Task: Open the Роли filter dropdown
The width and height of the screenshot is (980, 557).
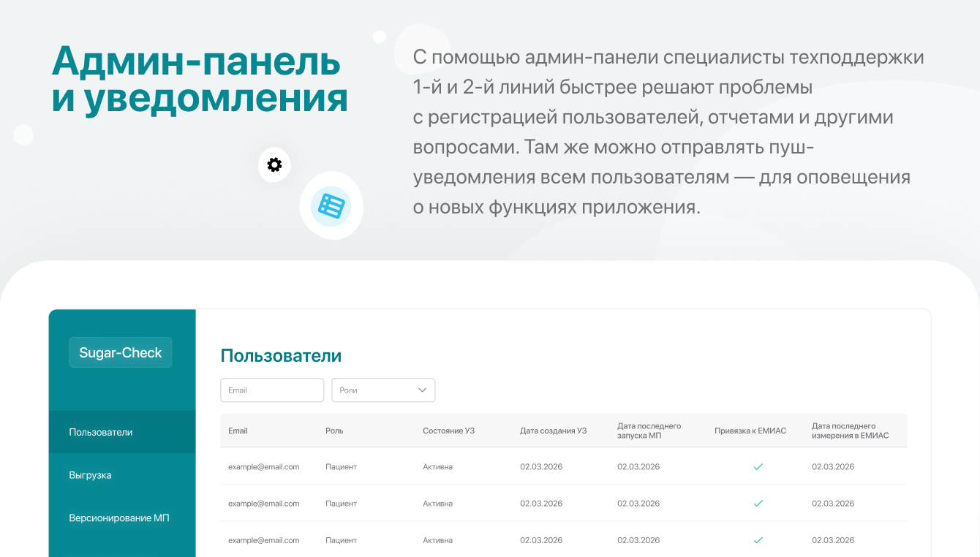Action: [x=383, y=390]
